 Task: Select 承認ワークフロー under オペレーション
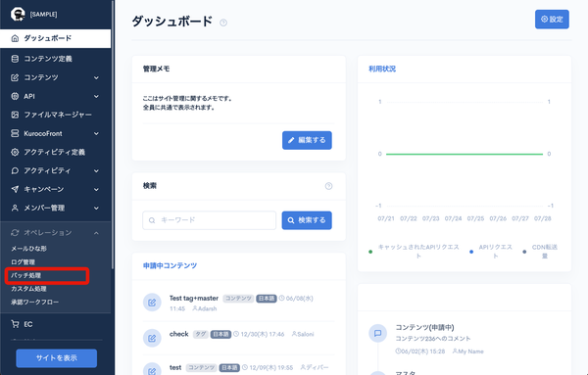coord(35,302)
